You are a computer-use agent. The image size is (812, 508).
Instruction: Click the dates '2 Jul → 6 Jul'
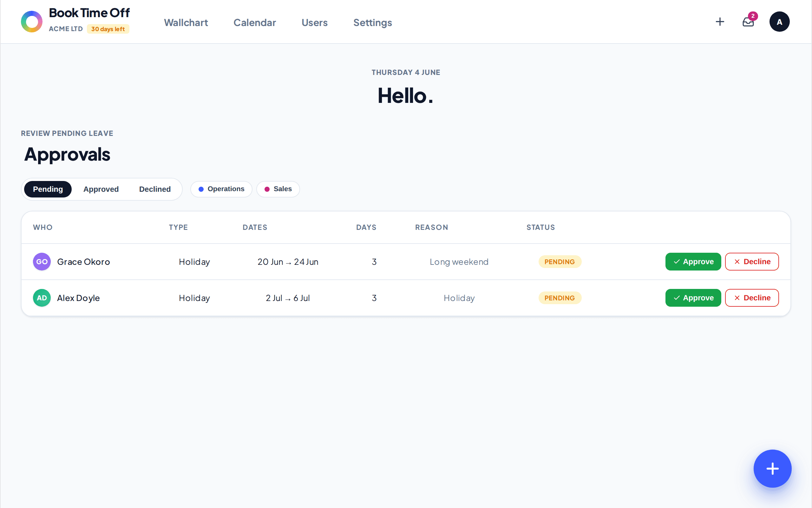(x=288, y=298)
